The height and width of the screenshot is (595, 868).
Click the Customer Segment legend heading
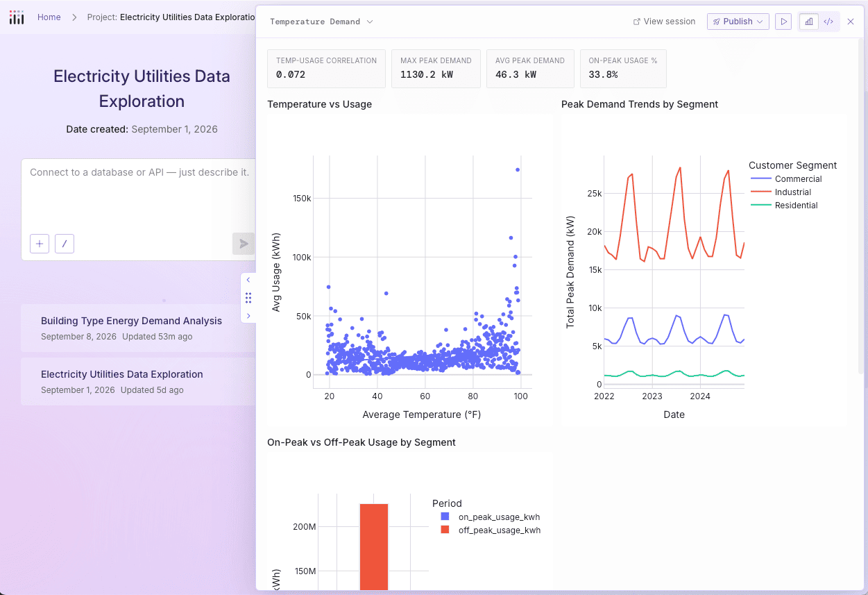point(792,165)
